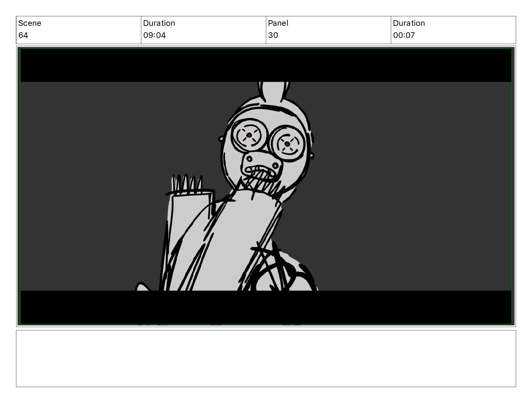Click the Duration label beside the Panel cell

tap(409, 23)
